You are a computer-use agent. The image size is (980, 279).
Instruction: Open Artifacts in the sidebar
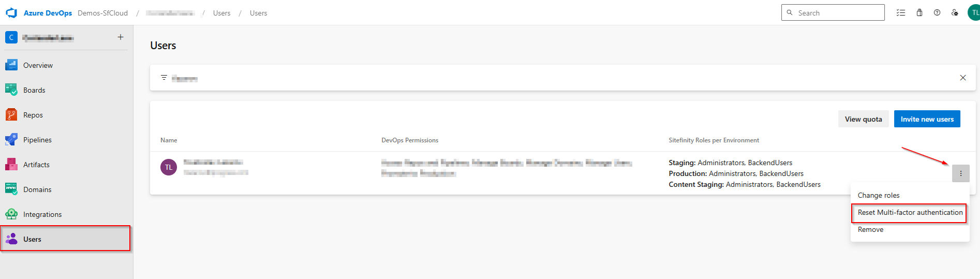pos(66,165)
